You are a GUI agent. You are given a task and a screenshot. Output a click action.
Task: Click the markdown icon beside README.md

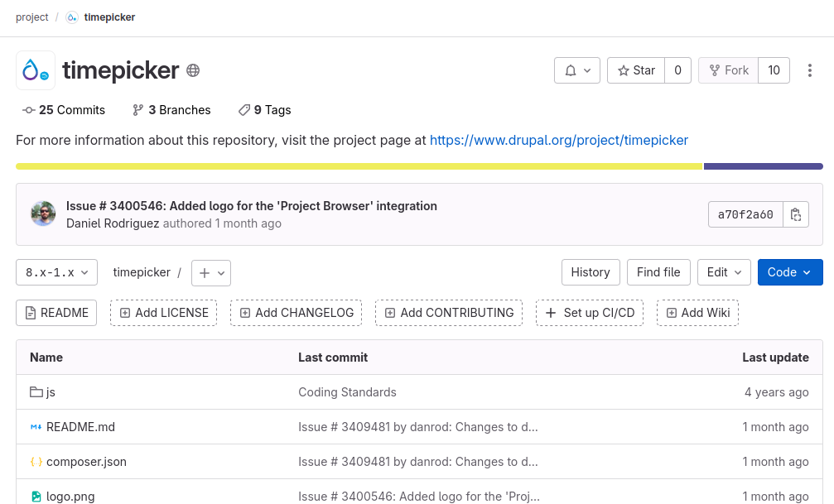coord(36,427)
